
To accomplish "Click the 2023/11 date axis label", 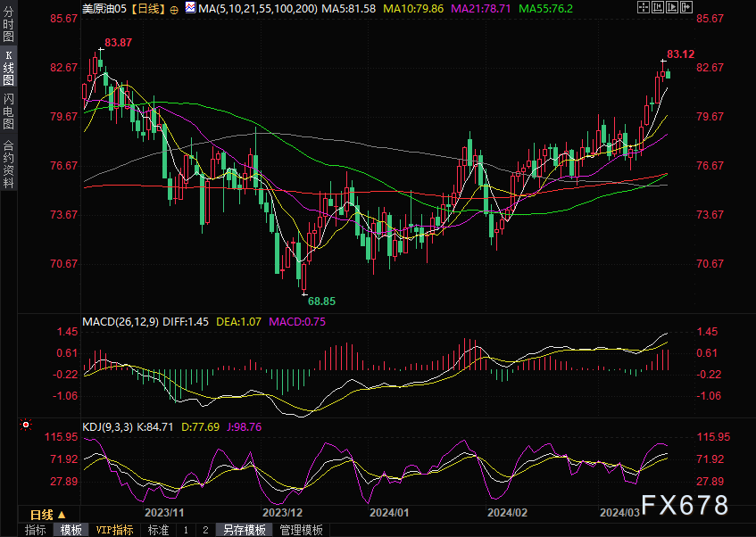I will click(x=164, y=512).
